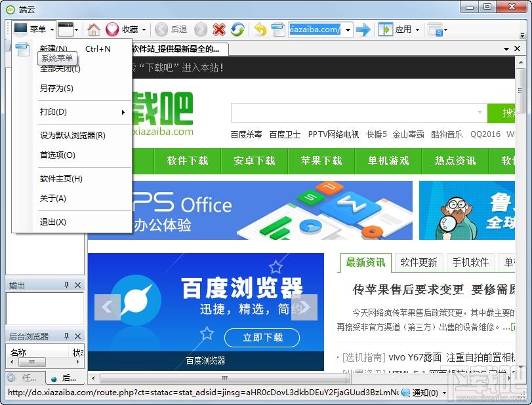The height and width of the screenshot is (405, 532).
Task: Click the window layout icon next to 菜单
Action: (x=66, y=30)
